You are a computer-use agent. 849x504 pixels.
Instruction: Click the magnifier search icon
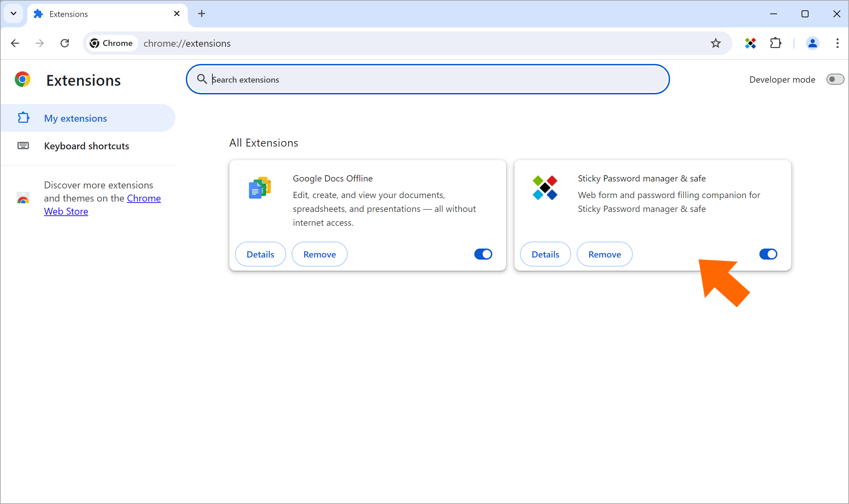click(x=202, y=79)
